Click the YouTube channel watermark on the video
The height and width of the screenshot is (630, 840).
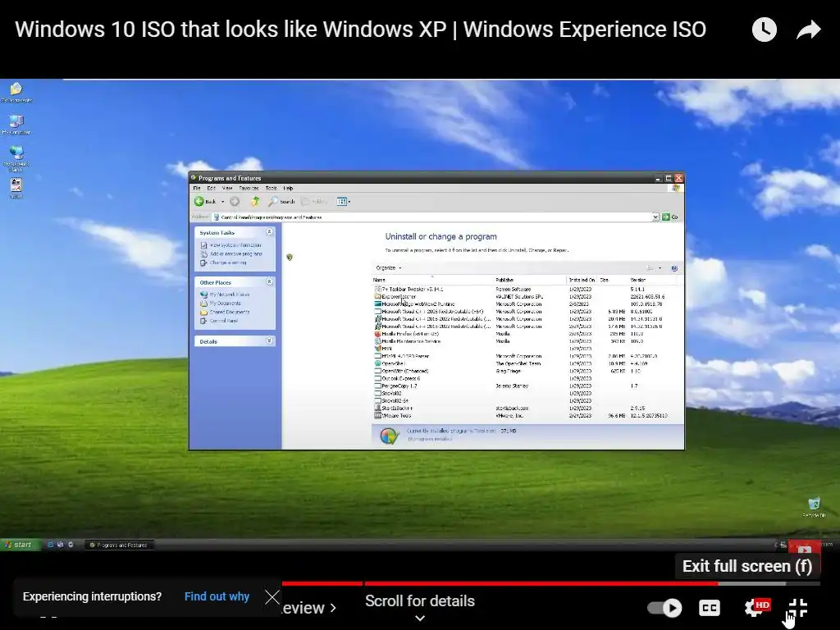(x=804, y=550)
